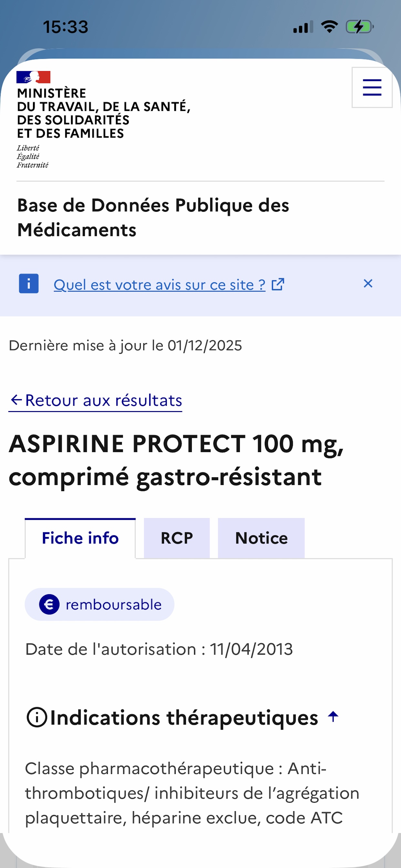Click the back arrow before Retour aux résultats
The height and width of the screenshot is (868, 401).
point(16,400)
